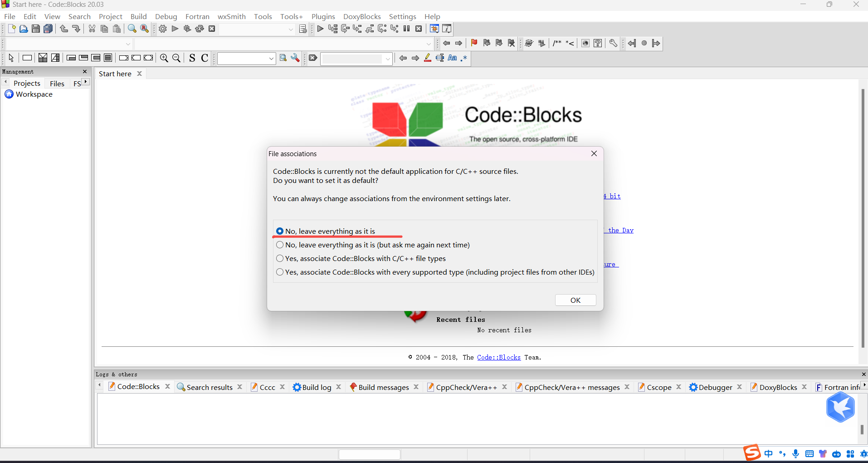Click the Cut scissors icon
868x463 pixels.
coord(92,29)
